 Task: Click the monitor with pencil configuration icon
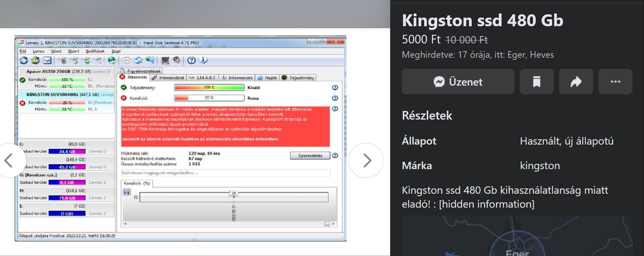(165, 61)
